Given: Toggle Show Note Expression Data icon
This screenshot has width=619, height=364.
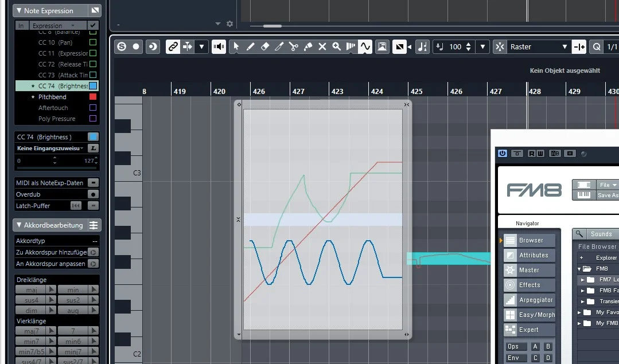Looking at the screenshot, I should pyautogui.click(x=399, y=46).
